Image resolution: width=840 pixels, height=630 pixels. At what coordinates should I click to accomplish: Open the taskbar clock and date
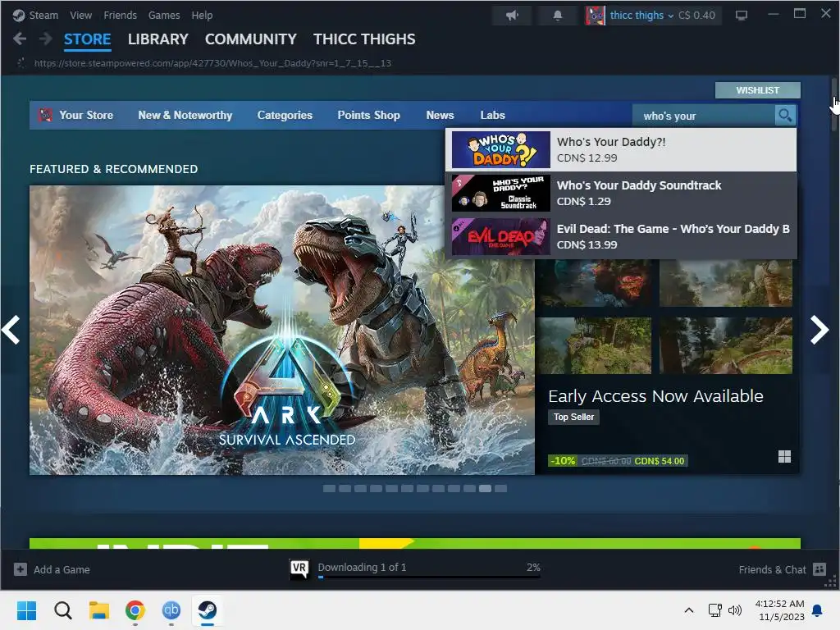click(x=780, y=610)
